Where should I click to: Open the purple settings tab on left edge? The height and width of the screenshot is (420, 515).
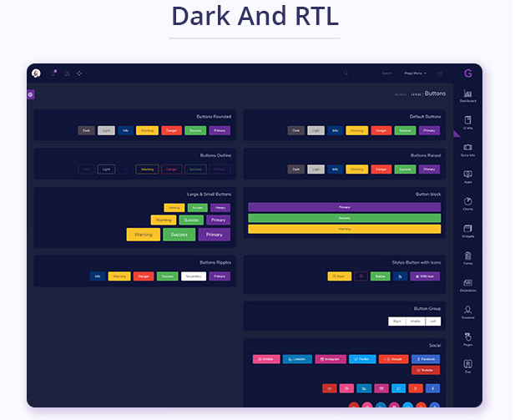pyautogui.click(x=31, y=94)
